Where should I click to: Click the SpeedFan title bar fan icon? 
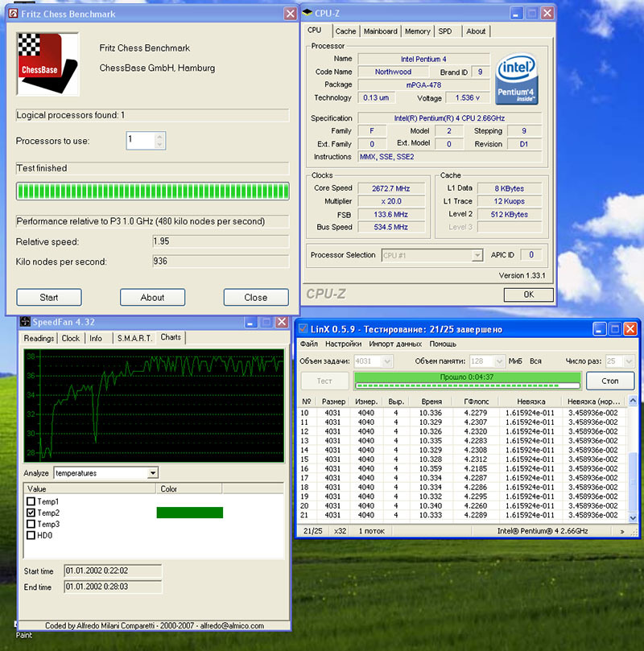[25, 322]
